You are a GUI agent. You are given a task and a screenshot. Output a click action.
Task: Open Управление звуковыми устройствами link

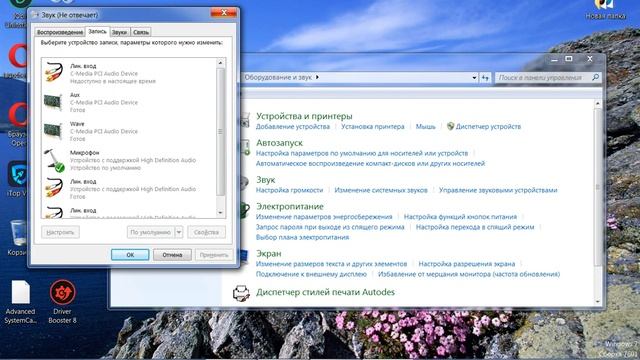[x=498, y=190]
